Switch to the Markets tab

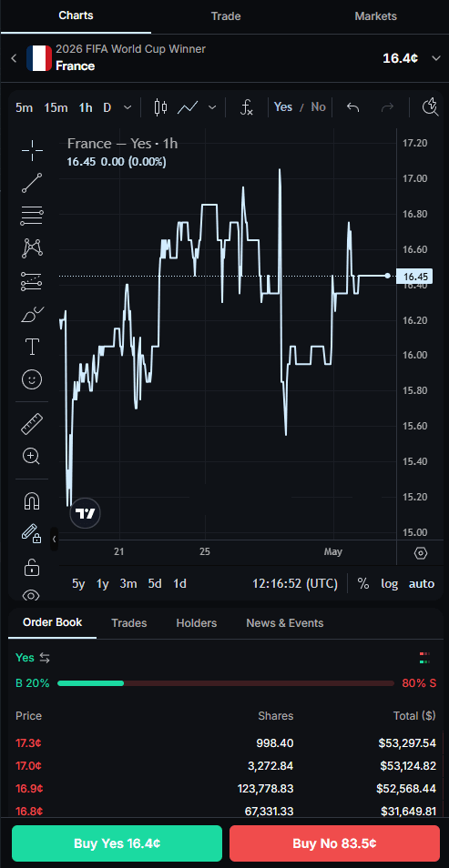376,16
